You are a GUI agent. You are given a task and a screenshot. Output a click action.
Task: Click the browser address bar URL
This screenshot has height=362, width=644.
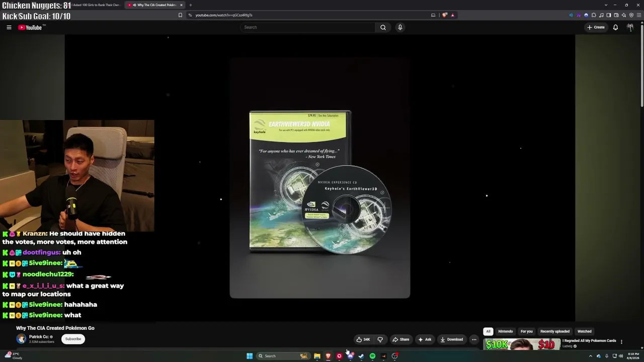(224, 15)
